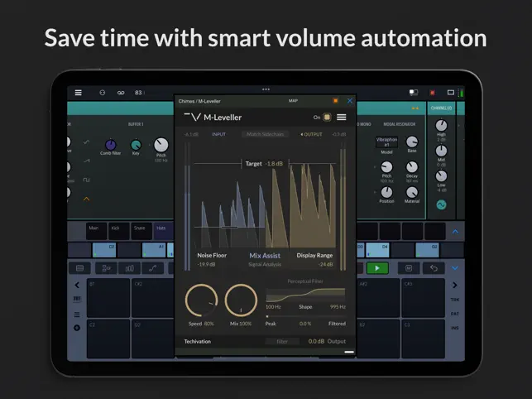Click the teal Key knob
This screenshot has height=399, width=532.
click(x=136, y=145)
